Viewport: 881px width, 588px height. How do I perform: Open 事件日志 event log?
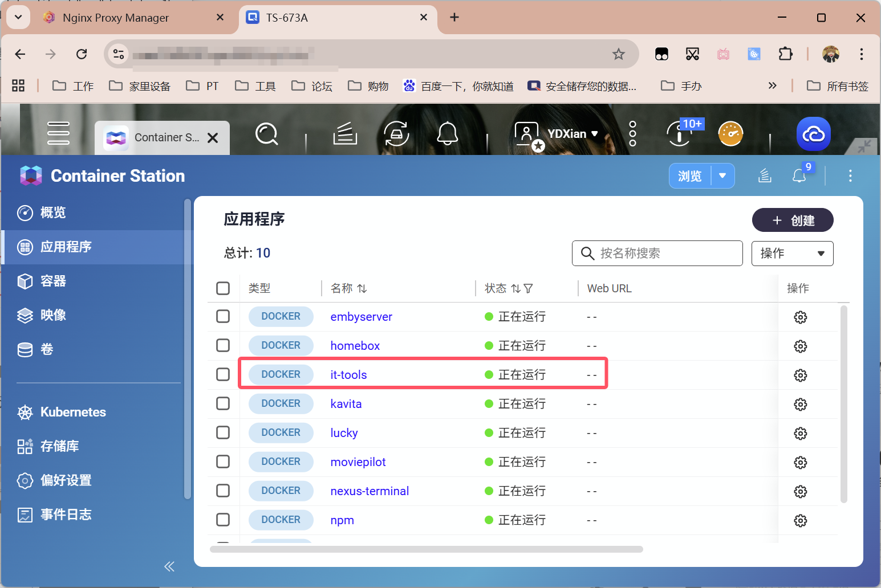[x=66, y=514]
